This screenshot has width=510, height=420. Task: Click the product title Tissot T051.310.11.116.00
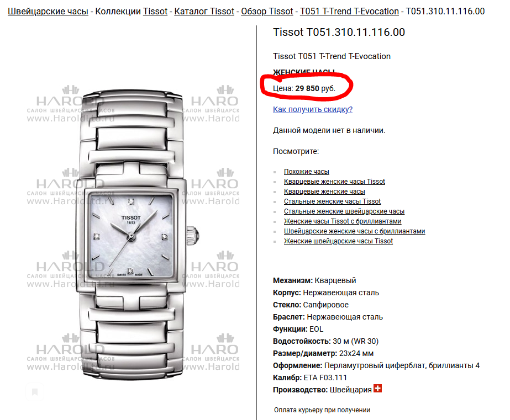[339, 32]
